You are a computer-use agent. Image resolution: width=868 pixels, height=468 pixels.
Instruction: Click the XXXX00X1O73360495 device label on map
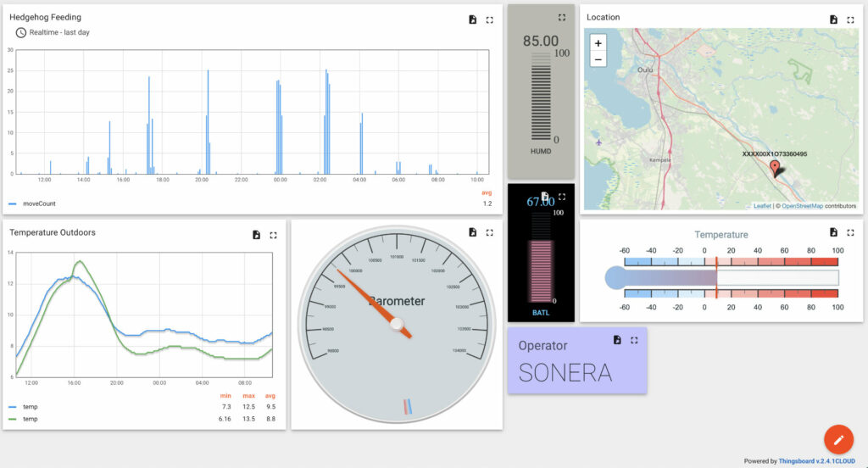[x=775, y=154]
